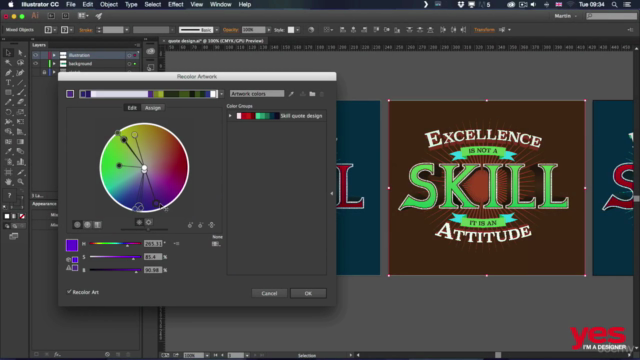Open the harmony rules dropdown arrow
640x360 pixels.
coord(222,94)
